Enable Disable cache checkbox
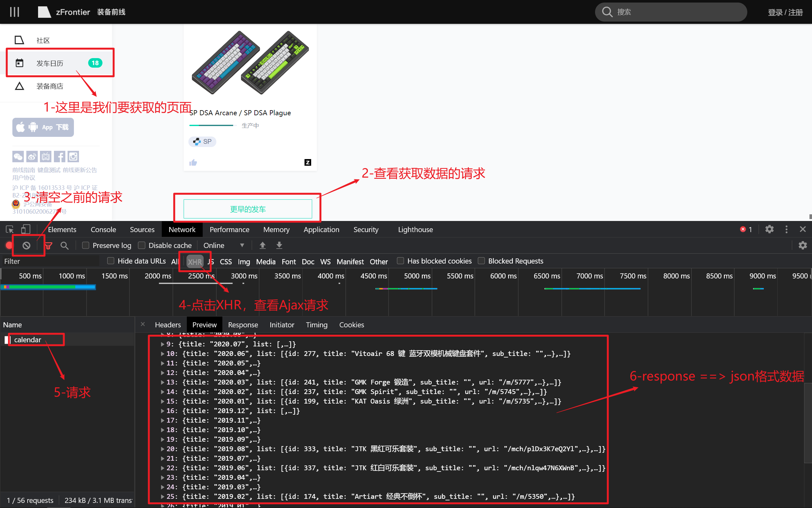The height and width of the screenshot is (508, 812). [x=141, y=246]
